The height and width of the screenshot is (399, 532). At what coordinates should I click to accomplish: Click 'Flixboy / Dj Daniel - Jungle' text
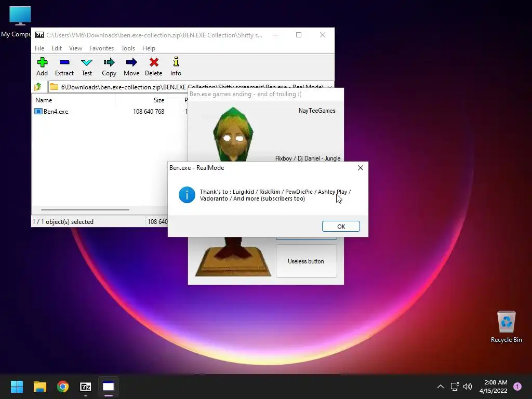308,158
